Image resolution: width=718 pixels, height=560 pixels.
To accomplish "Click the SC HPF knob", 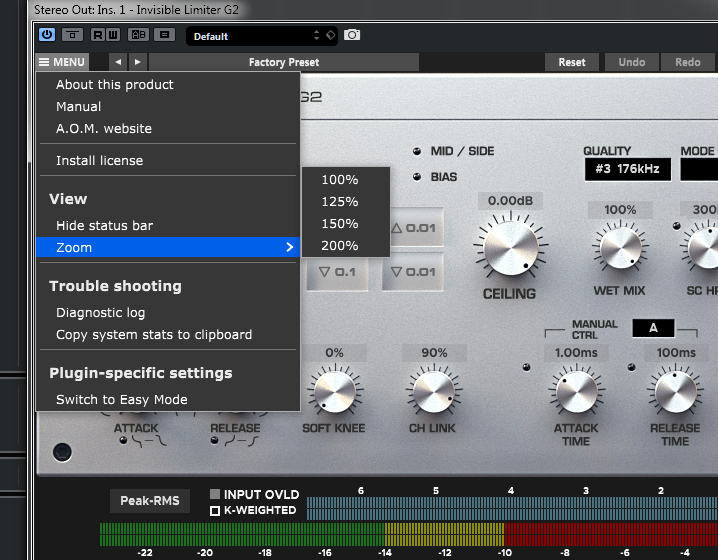I will (x=705, y=249).
